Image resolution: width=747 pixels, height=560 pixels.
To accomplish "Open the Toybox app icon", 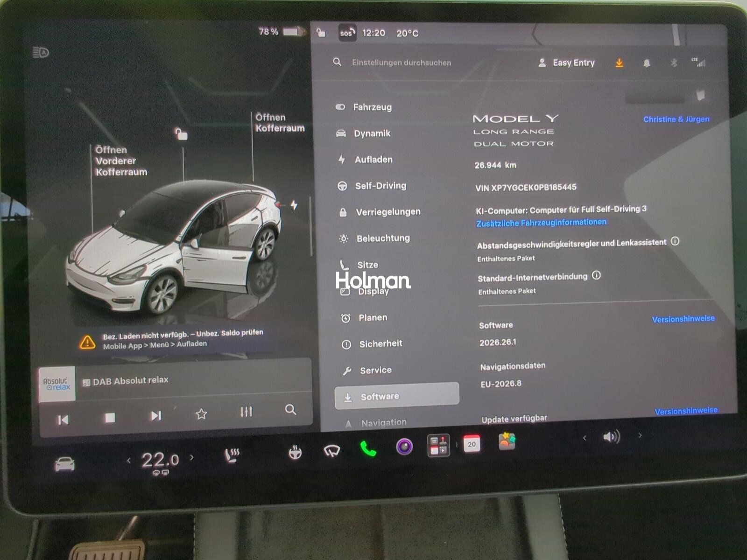I will tap(507, 441).
